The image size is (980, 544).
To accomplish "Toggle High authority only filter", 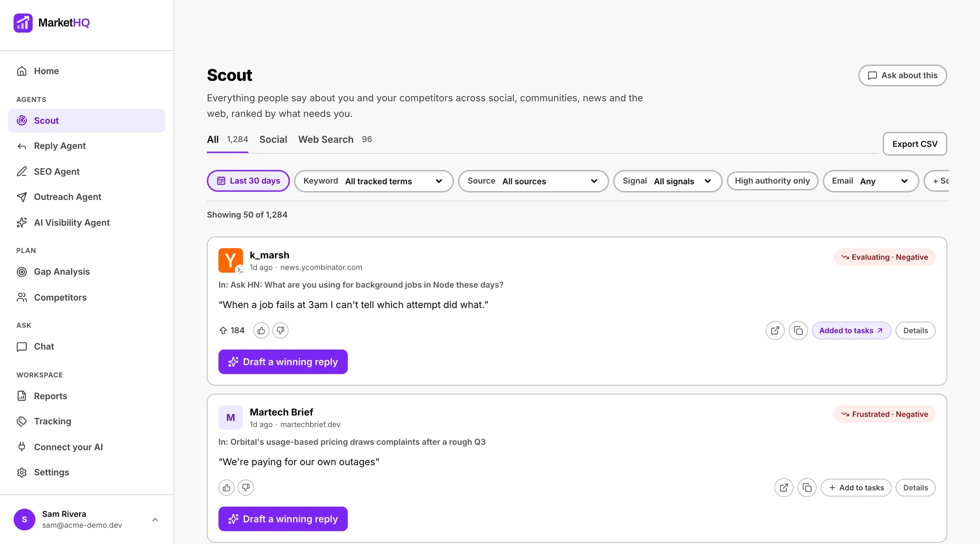I will pos(772,181).
